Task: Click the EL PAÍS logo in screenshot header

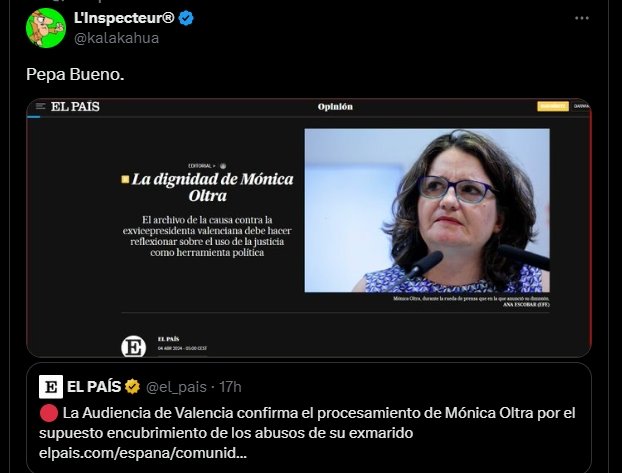Action: click(75, 106)
